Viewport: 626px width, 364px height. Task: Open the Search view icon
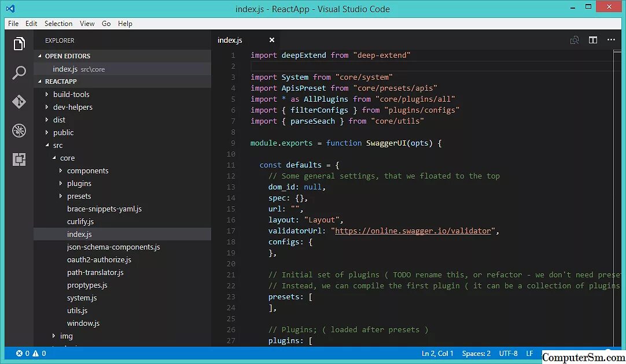pos(19,73)
